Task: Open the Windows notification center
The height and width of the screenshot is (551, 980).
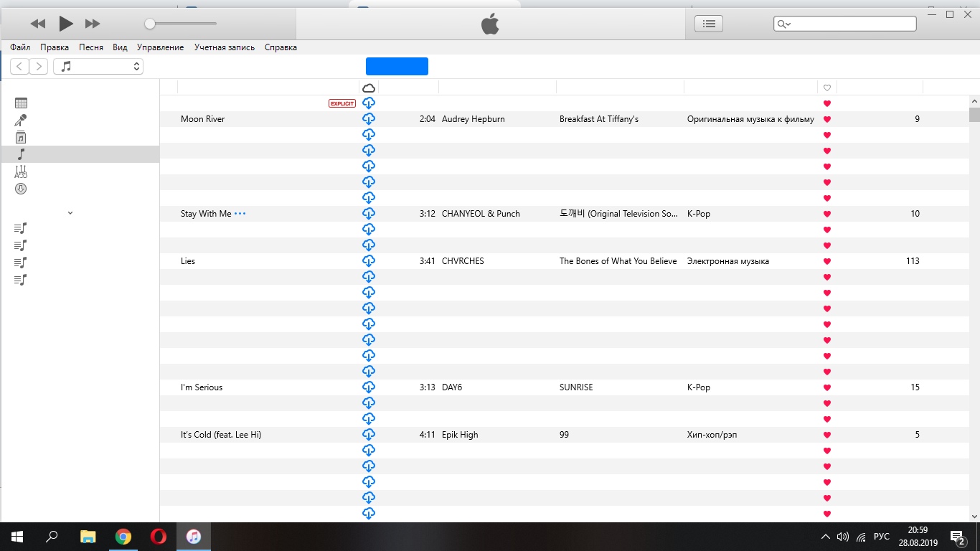Action: tap(957, 537)
